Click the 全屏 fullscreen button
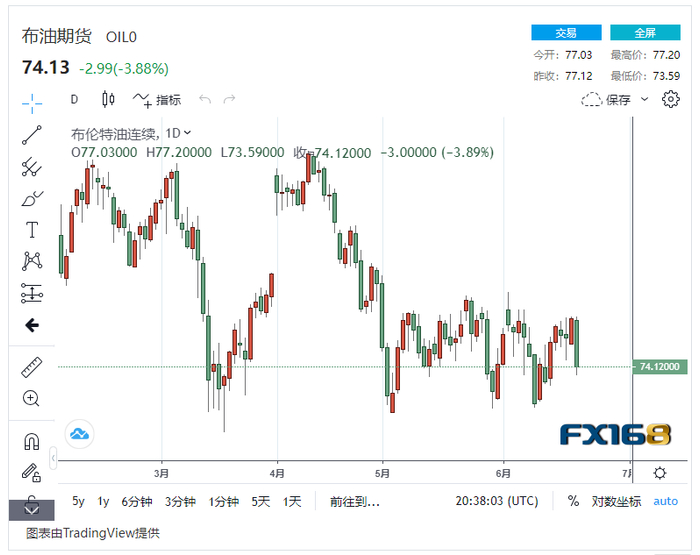Viewport: 700px width, 555px height. pyautogui.click(x=645, y=33)
